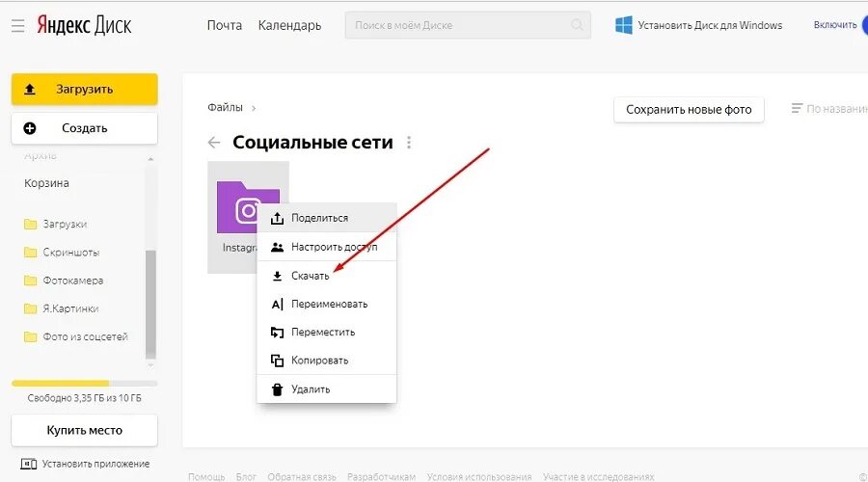
Task: Open Фотокамера folder label in sidebar
Action: coord(73,281)
